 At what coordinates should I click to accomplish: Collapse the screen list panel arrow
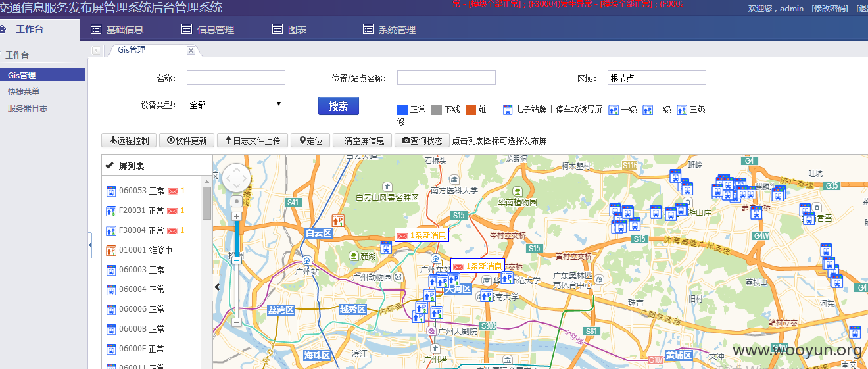pyautogui.click(x=217, y=287)
